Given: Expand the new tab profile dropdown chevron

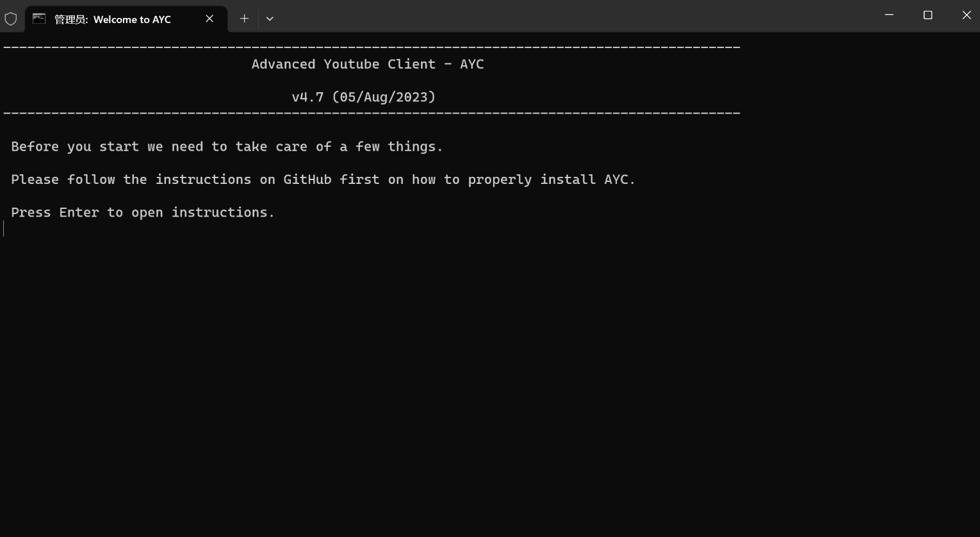Looking at the screenshot, I should [x=270, y=19].
